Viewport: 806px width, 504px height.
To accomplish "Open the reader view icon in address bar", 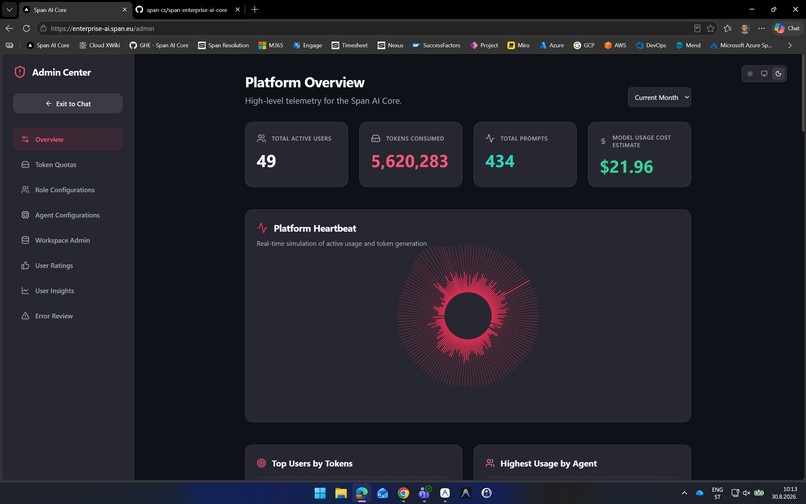I will (x=697, y=28).
